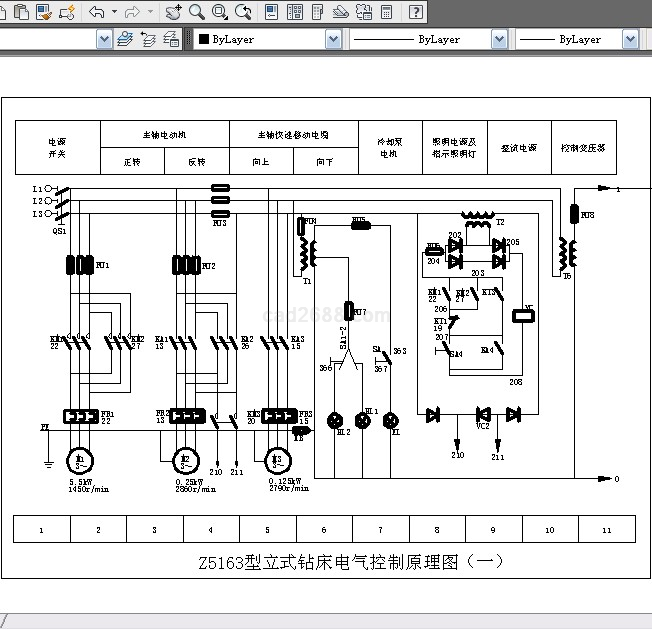Open the DesignCenter icon

(296, 12)
